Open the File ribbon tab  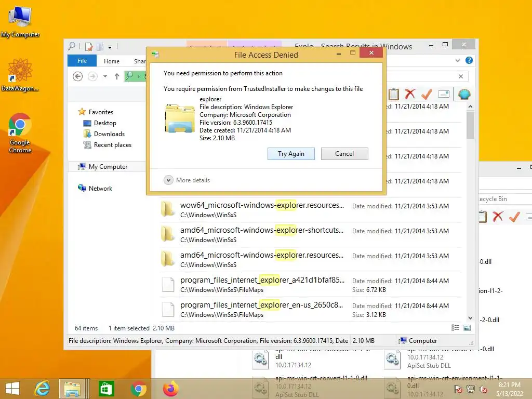(82, 61)
